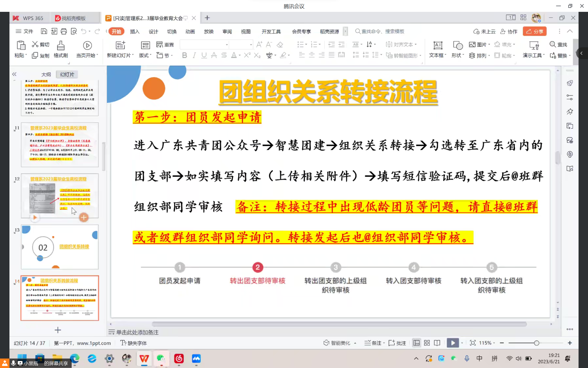
Task: Open the font name dropdown
Action: (x=227, y=45)
